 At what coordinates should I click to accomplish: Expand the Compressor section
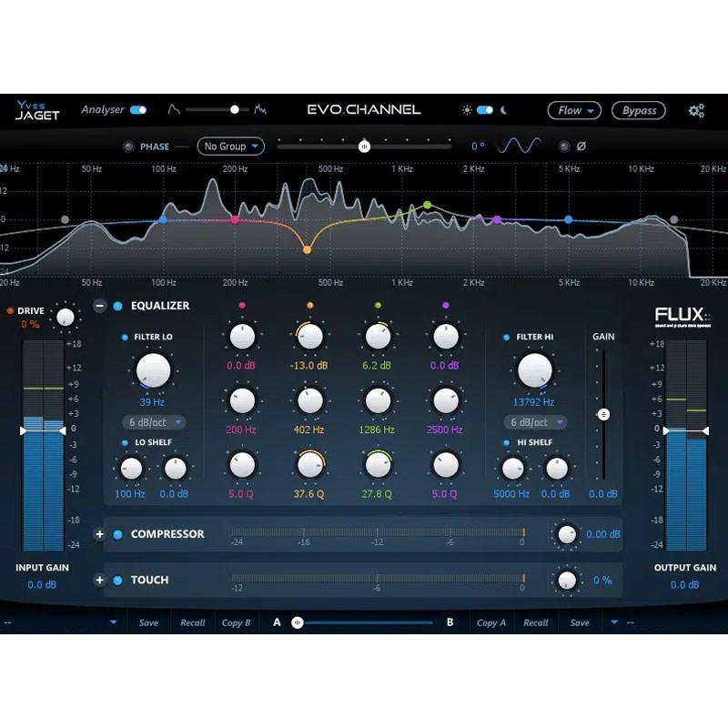99,534
